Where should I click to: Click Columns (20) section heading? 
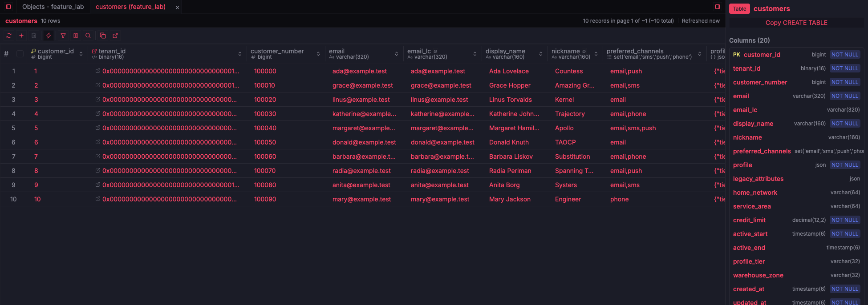click(749, 40)
